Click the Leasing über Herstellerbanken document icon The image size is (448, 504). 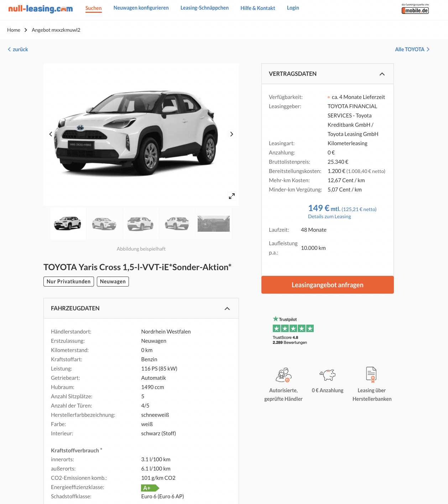click(x=371, y=375)
